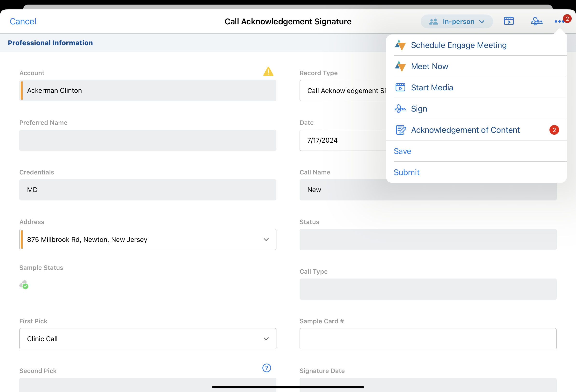This screenshot has width=576, height=392.
Task: Choose Start Media menu option
Action: click(x=432, y=88)
